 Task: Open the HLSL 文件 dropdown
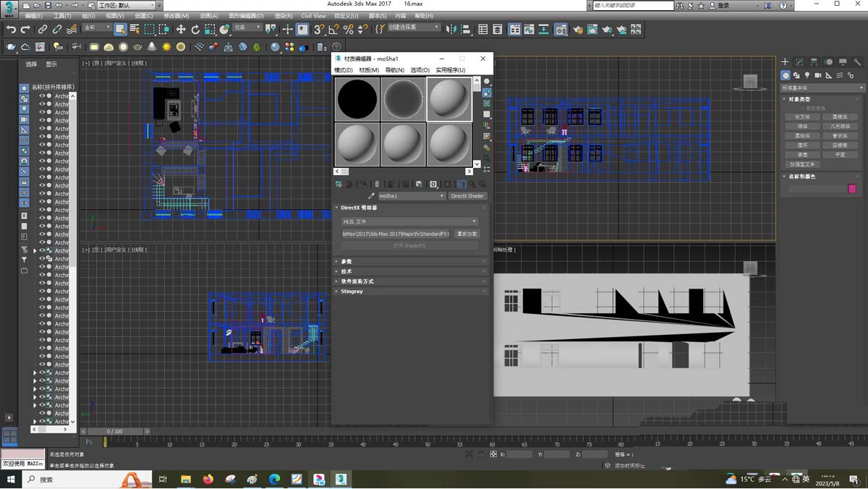coord(409,221)
